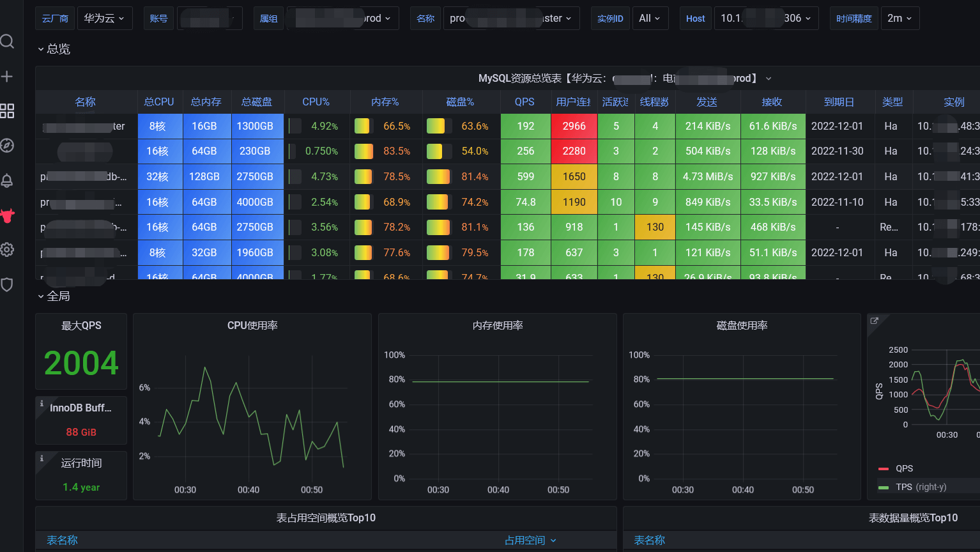The height and width of the screenshot is (552, 980).
Task: Open the 云厂商 dropdown showing 华为云
Action: coord(105,19)
